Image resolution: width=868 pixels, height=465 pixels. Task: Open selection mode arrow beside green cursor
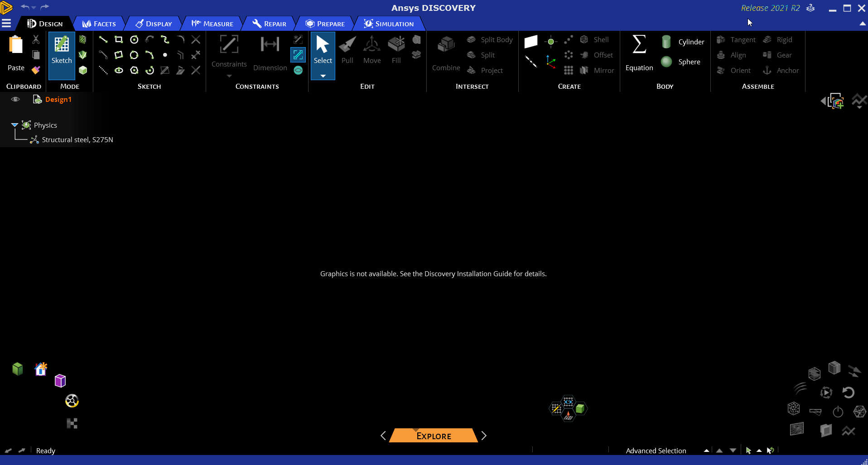click(759, 451)
